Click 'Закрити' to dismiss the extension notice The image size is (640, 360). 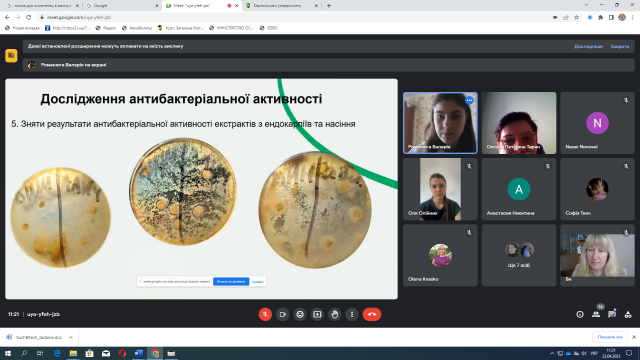pyautogui.click(x=620, y=47)
